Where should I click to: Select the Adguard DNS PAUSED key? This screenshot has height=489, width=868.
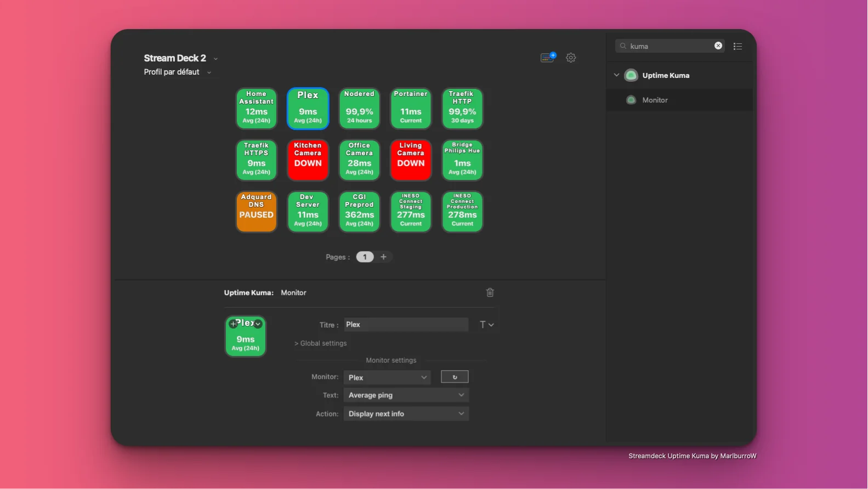pos(256,211)
